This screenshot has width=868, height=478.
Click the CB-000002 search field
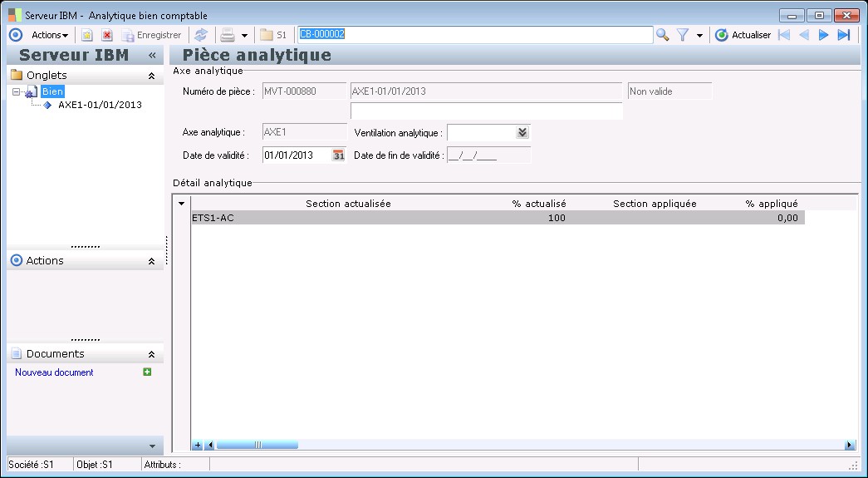(x=475, y=34)
